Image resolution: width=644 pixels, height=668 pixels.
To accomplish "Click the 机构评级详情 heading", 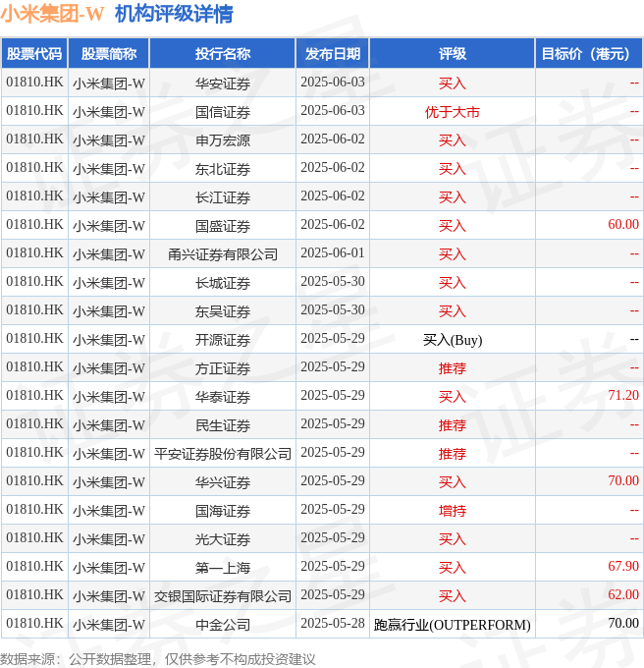I will point(174,14).
